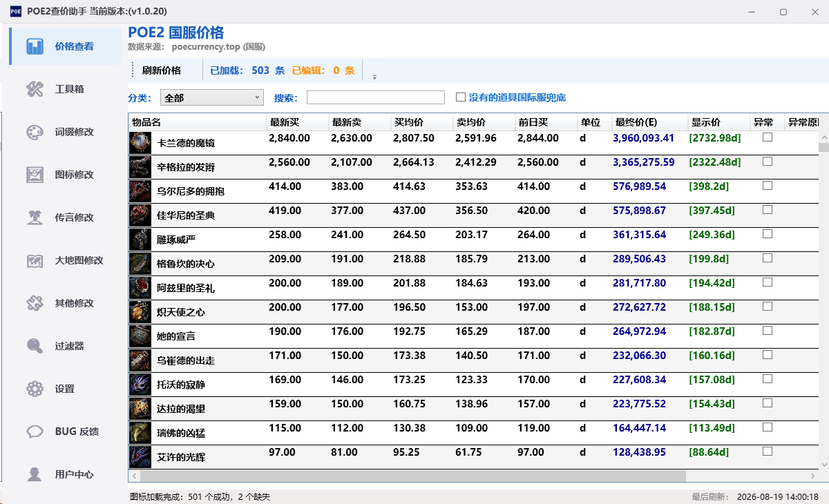The width and height of the screenshot is (829, 504).
Task: Select the 图标修改 picture icon
Action: click(x=35, y=175)
